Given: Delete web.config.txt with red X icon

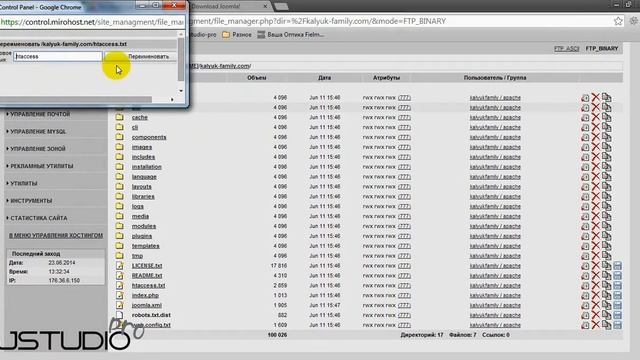Looking at the screenshot, I should tap(596, 325).
